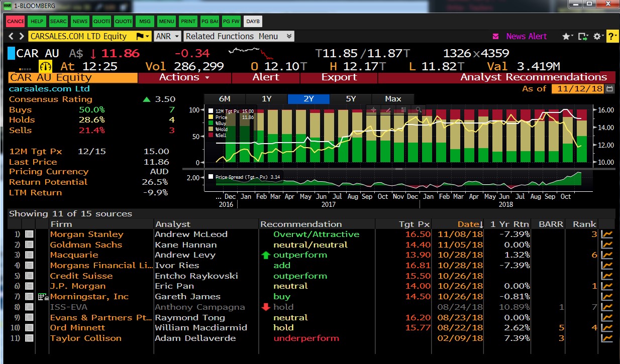Click the green %Buy legend swatch
620x364 pixels.
pyautogui.click(x=211, y=123)
